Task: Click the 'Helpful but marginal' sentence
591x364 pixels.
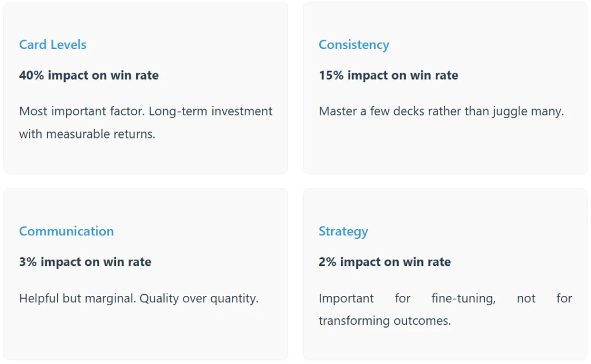Action: tap(77, 299)
